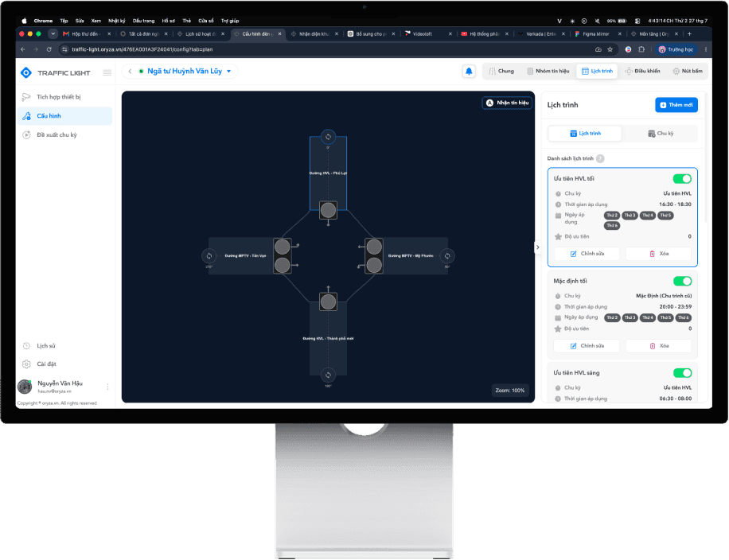Go back with the left chevron beside intersection name

(x=130, y=71)
